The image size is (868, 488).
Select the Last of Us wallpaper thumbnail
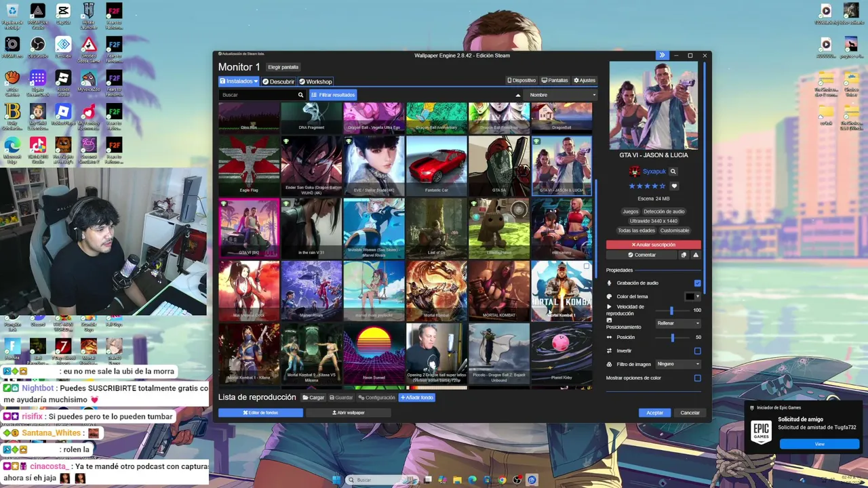[x=437, y=228]
